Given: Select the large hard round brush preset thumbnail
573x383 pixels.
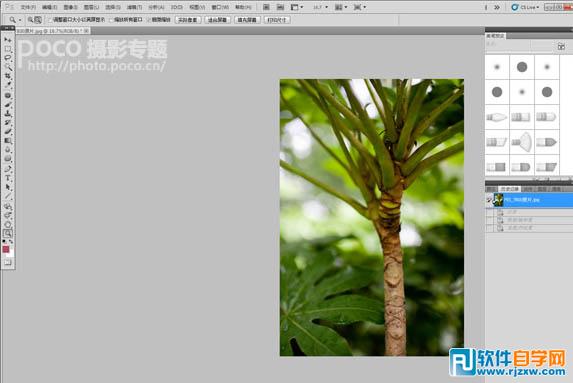Looking at the screenshot, I should pos(522,67).
